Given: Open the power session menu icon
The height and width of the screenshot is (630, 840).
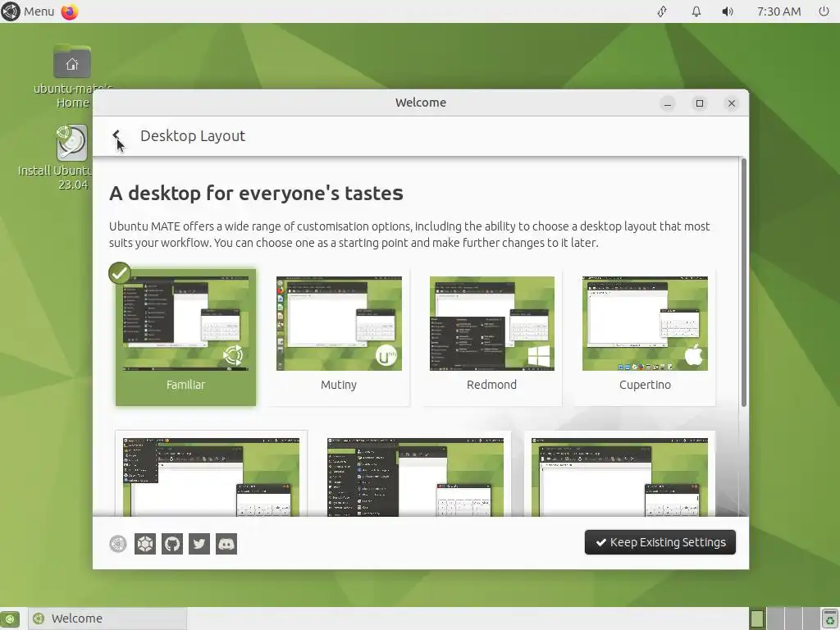Looking at the screenshot, I should pyautogui.click(x=824, y=11).
